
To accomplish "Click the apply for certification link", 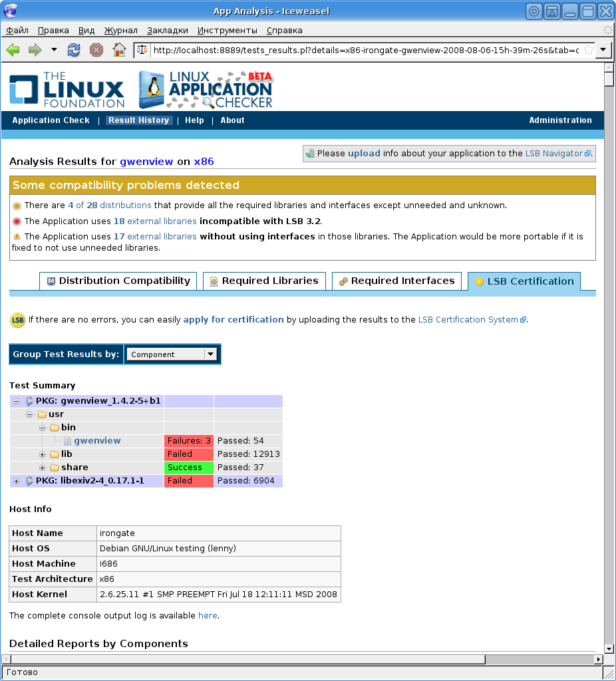I will [x=233, y=320].
